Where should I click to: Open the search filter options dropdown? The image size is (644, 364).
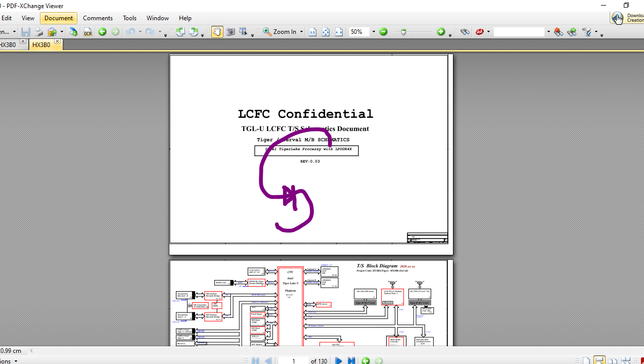coord(596,32)
